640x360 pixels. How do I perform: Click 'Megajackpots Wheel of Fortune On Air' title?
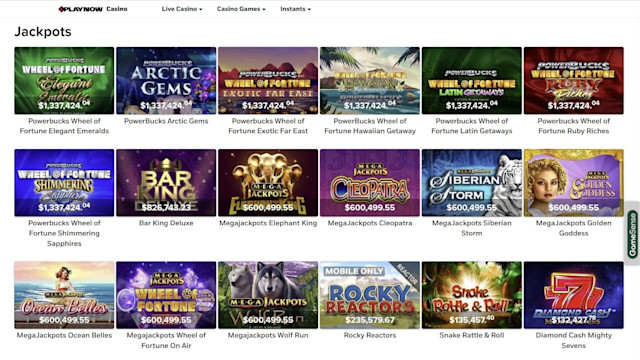point(166,340)
